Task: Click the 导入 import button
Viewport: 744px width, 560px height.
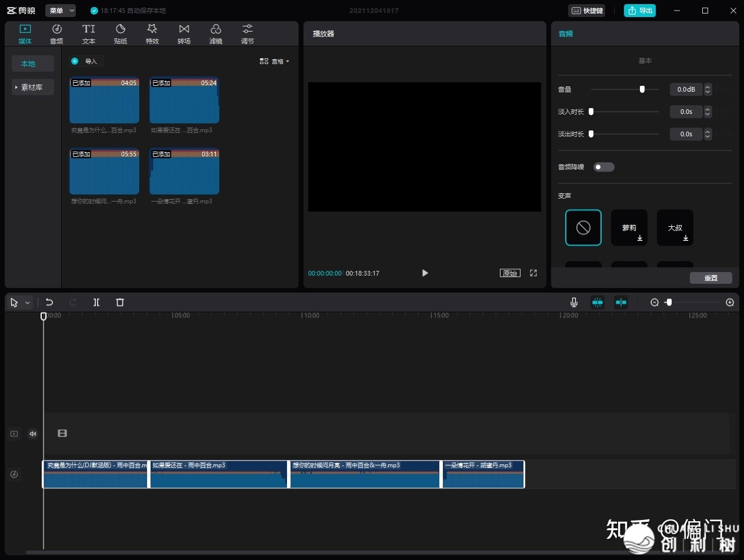Action: coord(85,61)
